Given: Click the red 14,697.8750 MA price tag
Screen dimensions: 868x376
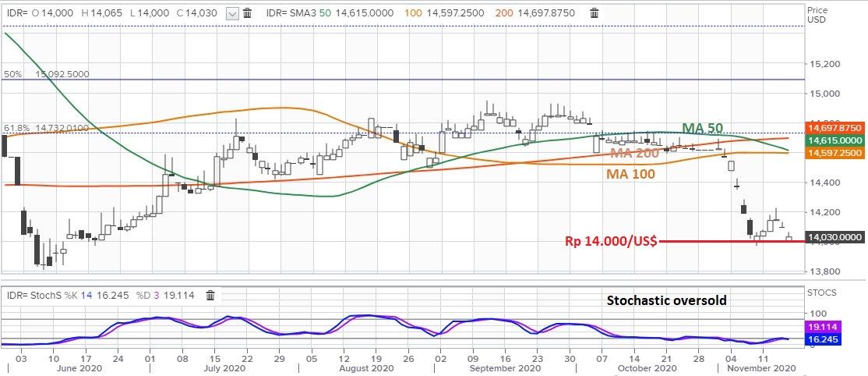Looking at the screenshot, I should point(834,127).
